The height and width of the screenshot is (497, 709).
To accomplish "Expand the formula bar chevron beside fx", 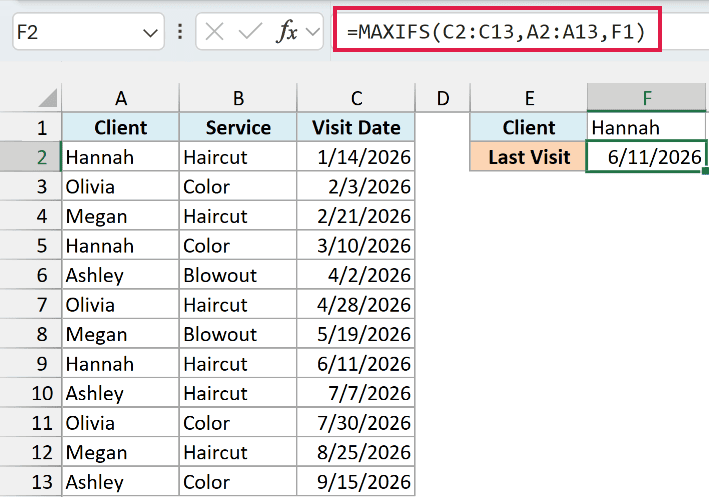I will [x=312, y=32].
